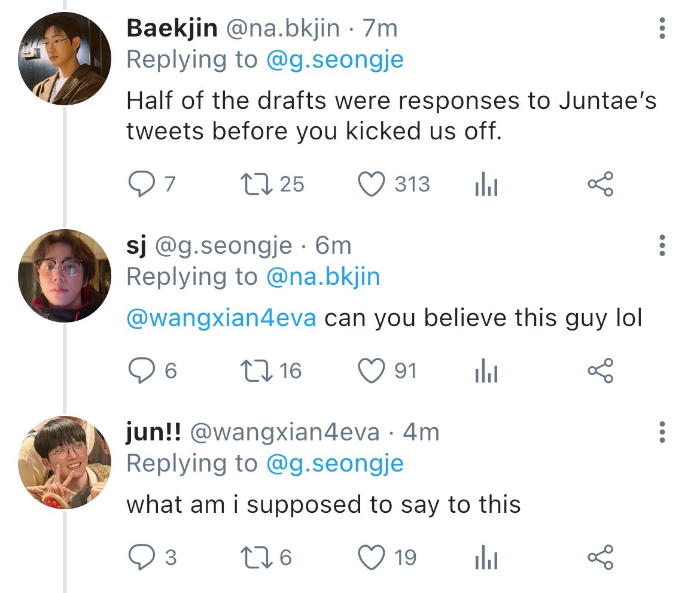Open @na.bkjin link in sj's reply line
The width and height of the screenshot is (700, 593).
(x=322, y=277)
